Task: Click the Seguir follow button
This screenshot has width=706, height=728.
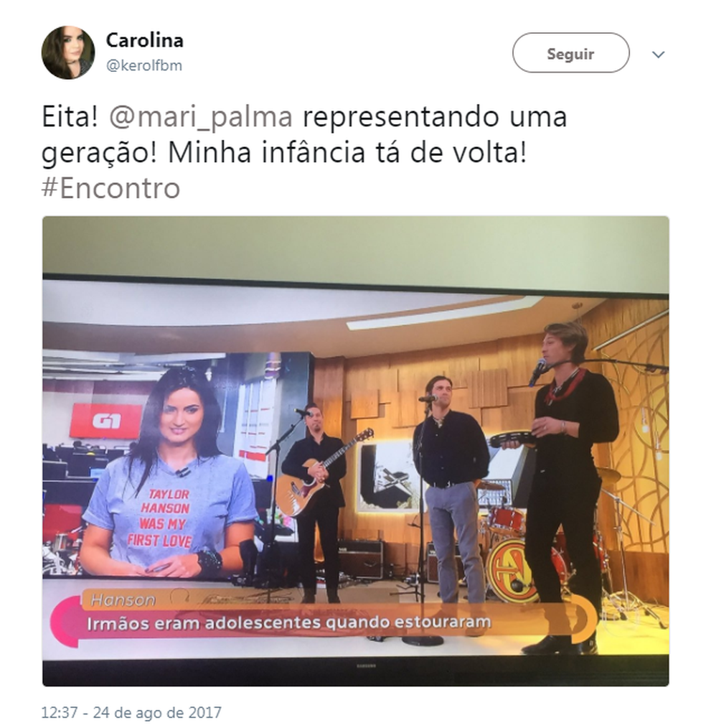Action: 570,53
